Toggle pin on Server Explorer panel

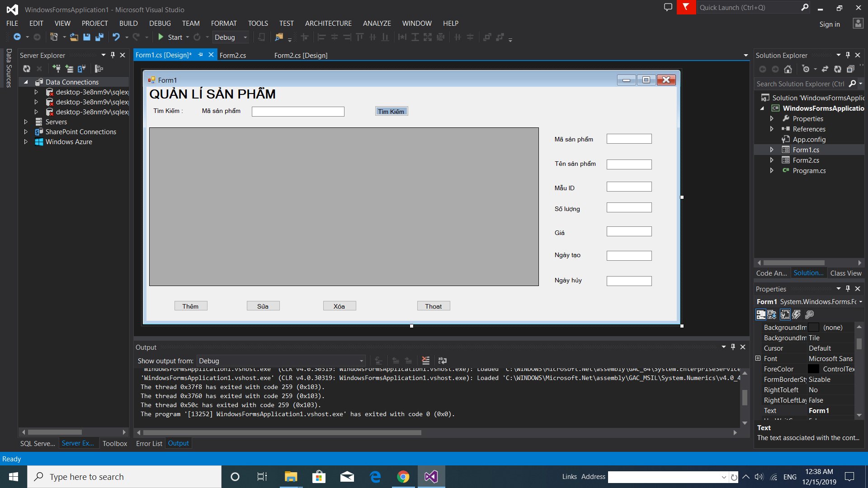pyautogui.click(x=113, y=55)
